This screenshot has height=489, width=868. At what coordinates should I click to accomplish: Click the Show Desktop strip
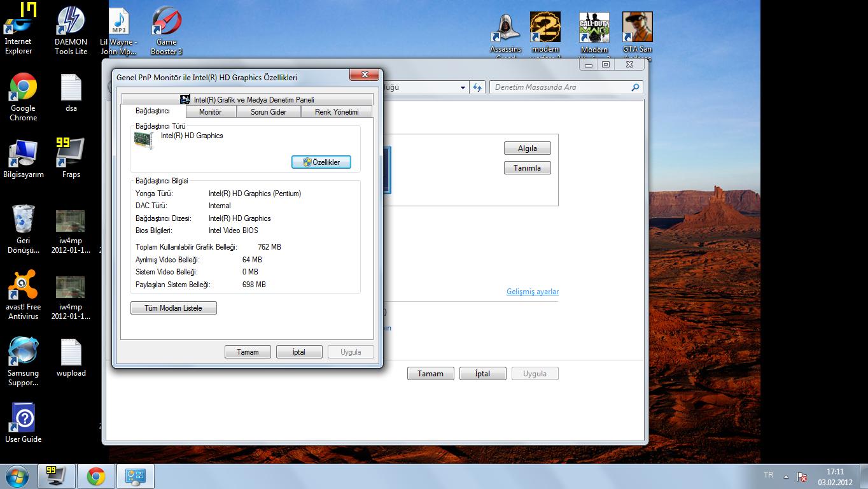(864, 476)
